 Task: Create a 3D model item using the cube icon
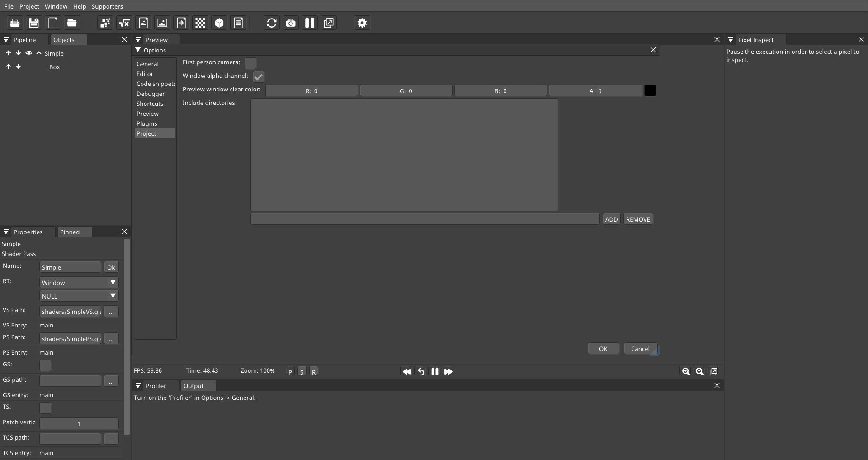(219, 23)
